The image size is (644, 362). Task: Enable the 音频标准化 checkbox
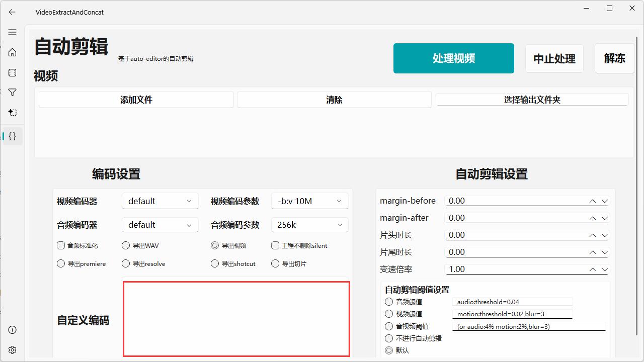[x=61, y=245]
